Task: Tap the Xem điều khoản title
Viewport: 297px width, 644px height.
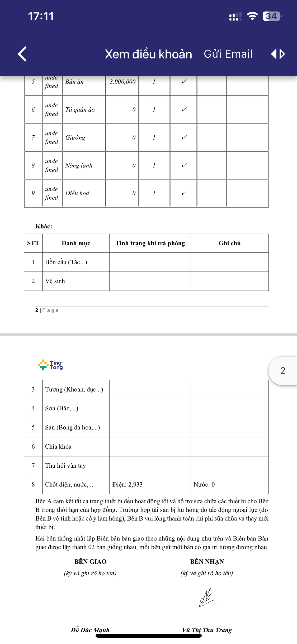Action: pos(148,54)
